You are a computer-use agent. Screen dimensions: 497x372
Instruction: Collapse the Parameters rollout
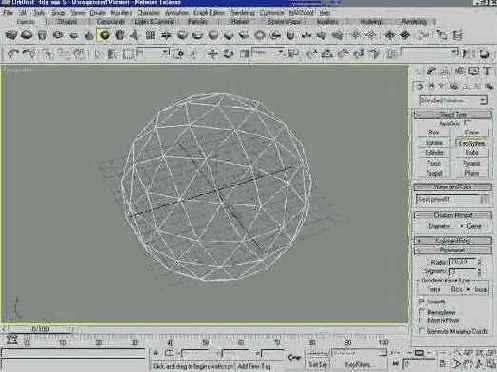tap(453, 249)
